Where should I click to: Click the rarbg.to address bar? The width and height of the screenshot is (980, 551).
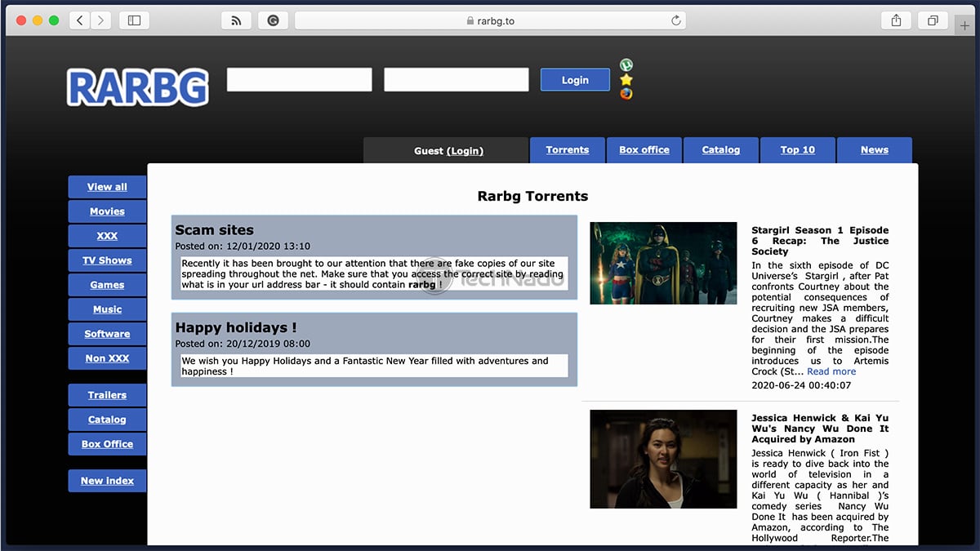tap(490, 20)
